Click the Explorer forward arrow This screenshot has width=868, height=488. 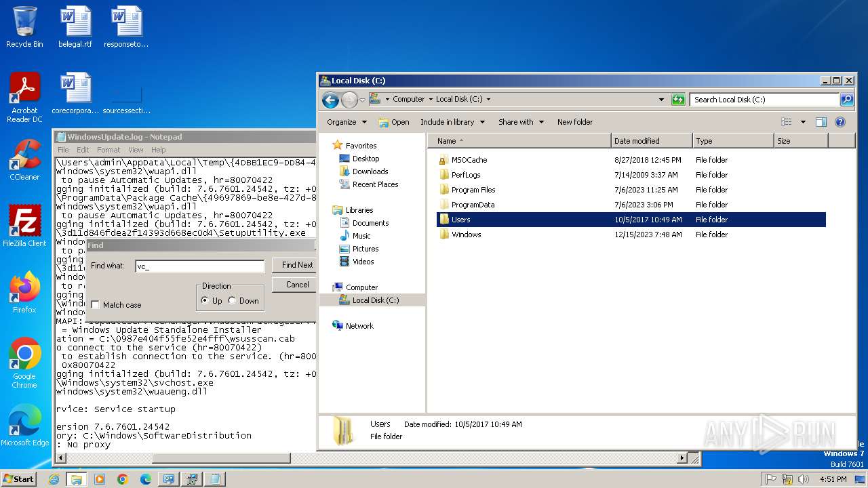[x=349, y=100]
